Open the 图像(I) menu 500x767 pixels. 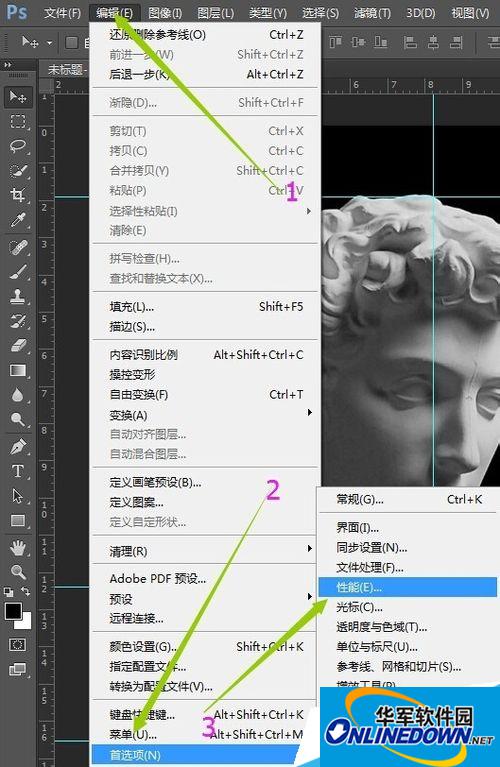click(165, 13)
